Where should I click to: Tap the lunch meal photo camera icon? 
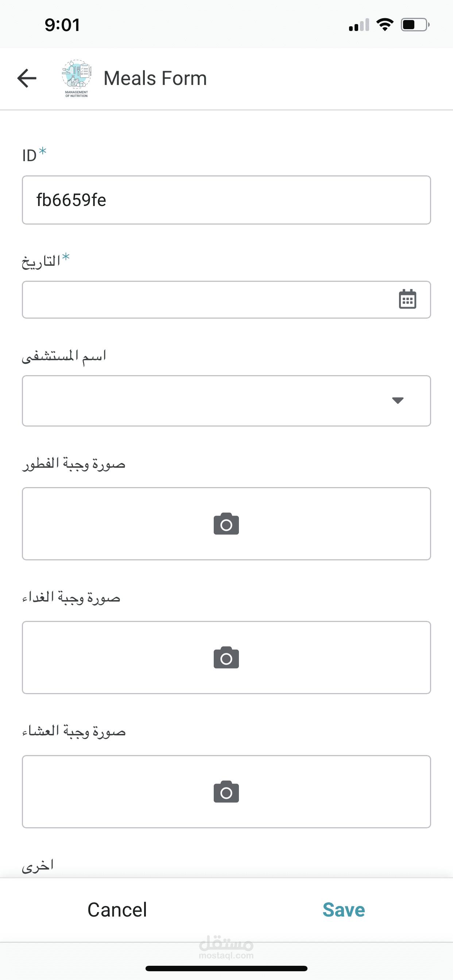click(226, 658)
